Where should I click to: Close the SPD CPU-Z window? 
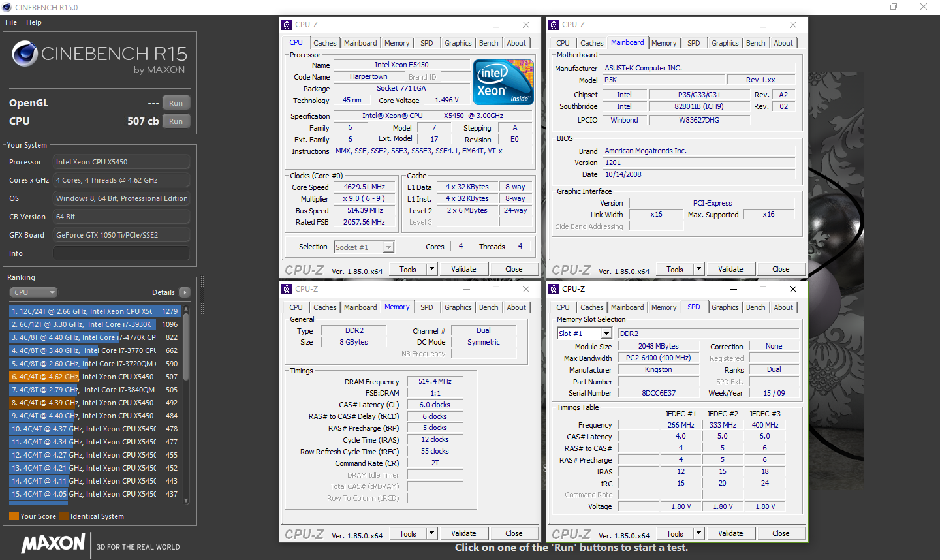tap(792, 289)
